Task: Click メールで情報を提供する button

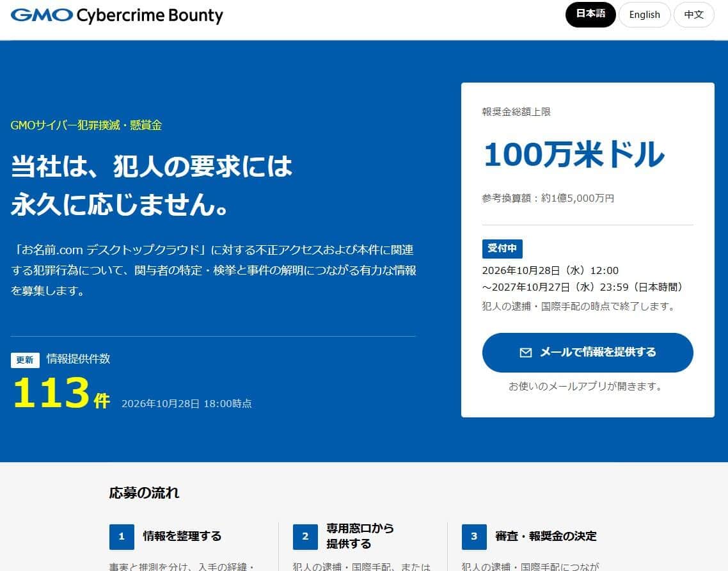Action: tap(588, 353)
